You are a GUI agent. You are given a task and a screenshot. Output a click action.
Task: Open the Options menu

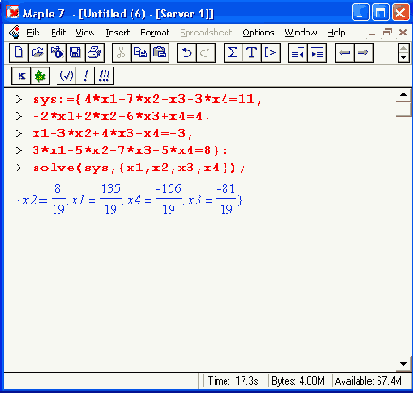click(x=258, y=32)
